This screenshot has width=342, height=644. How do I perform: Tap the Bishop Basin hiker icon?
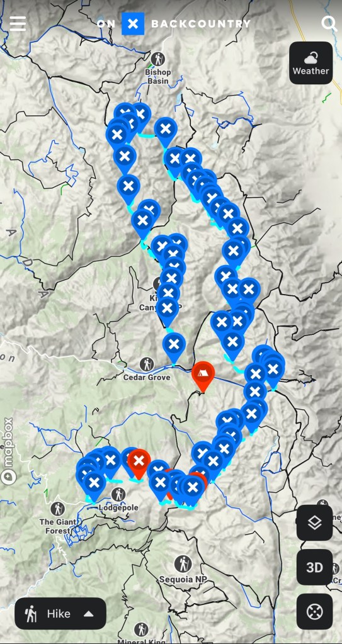point(158,59)
